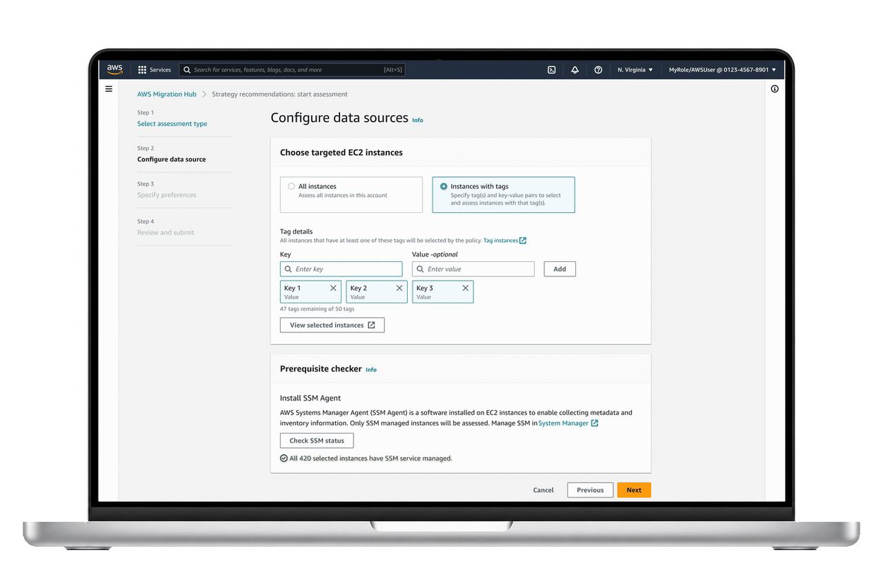Screen dimensions: 883x588
Task: Open the MyRole/AWSUser account dropdown
Action: [x=722, y=70]
